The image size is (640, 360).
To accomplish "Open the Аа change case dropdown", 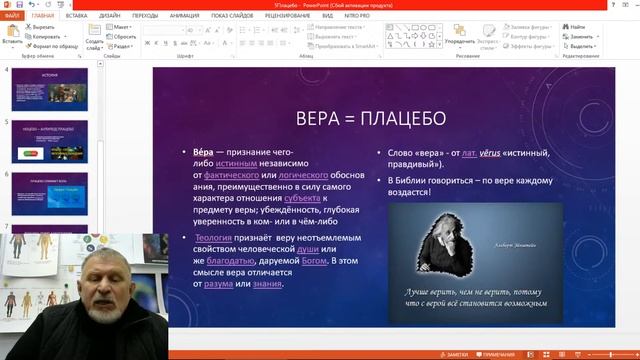I will (x=208, y=43).
